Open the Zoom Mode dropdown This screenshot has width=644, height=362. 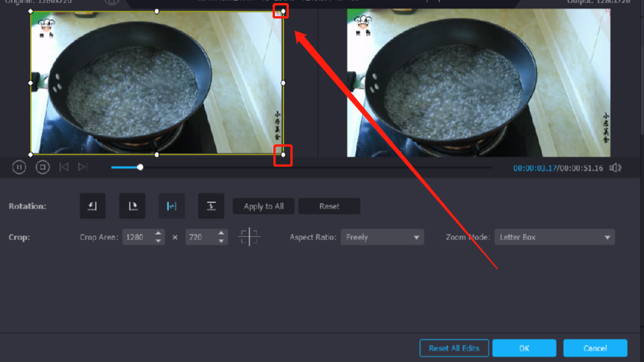tap(554, 237)
